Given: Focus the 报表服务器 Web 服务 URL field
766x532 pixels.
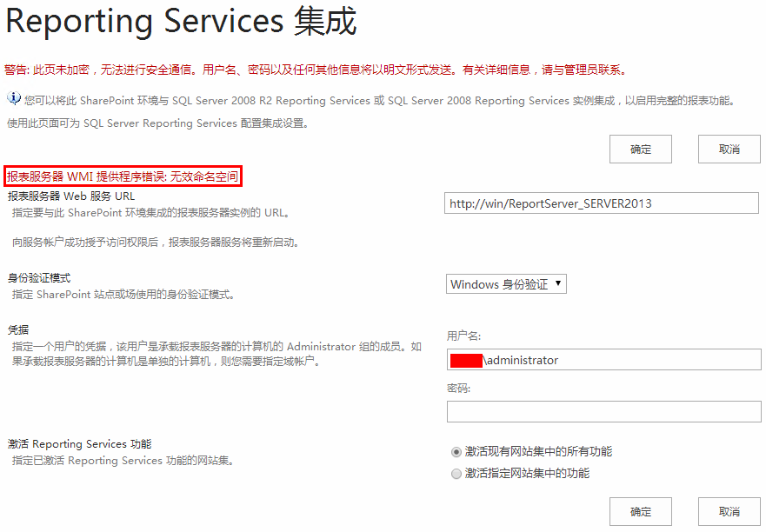Looking at the screenshot, I should tap(602, 203).
